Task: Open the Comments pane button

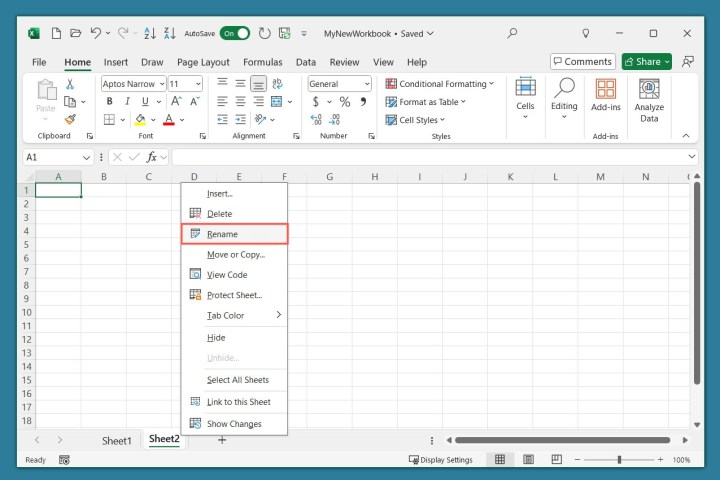Action: point(582,62)
